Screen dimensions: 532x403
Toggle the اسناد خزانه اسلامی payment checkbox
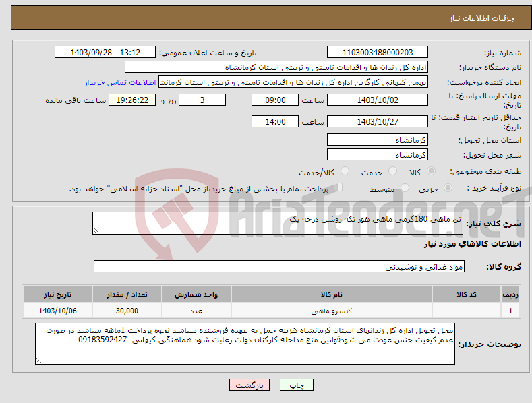[x=338, y=187]
